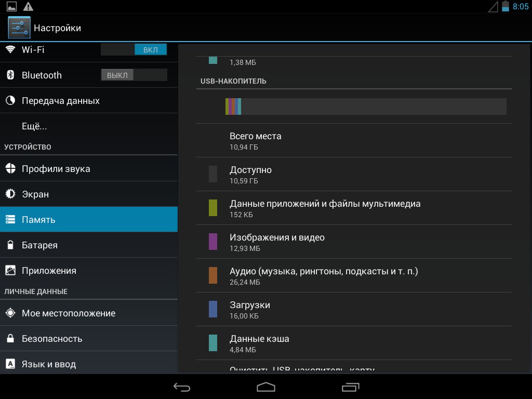The width and height of the screenshot is (532, 399).
Task: Tap the USB storage usage bar
Action: tap(366, 107)
